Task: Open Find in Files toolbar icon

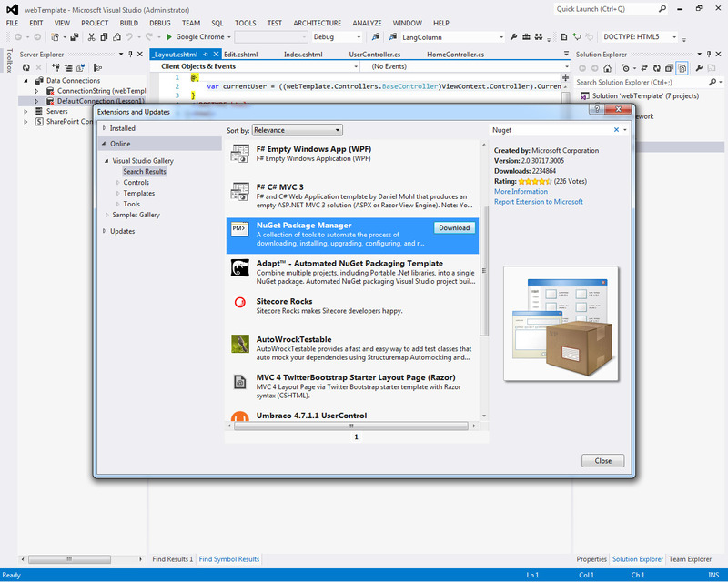Action: 376,36
